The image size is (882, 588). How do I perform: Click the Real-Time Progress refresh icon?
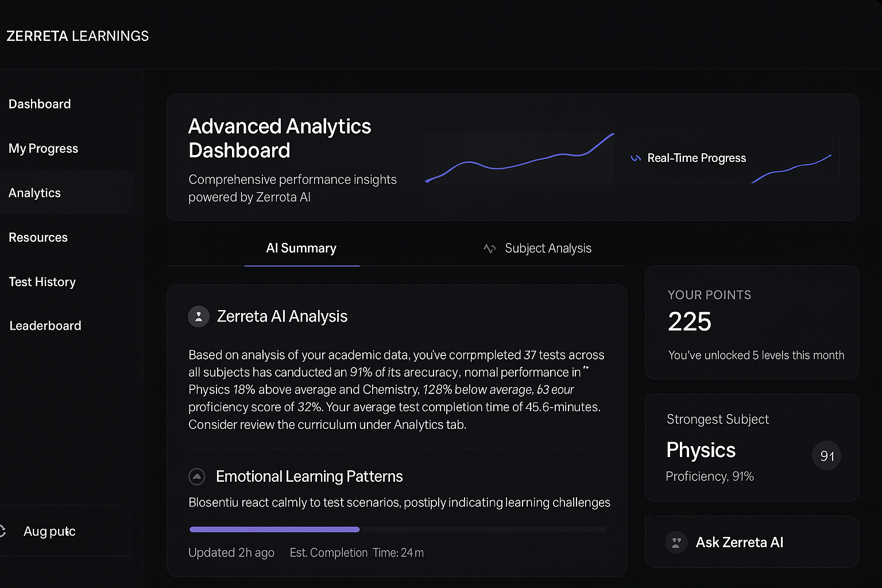pos(636,158)
